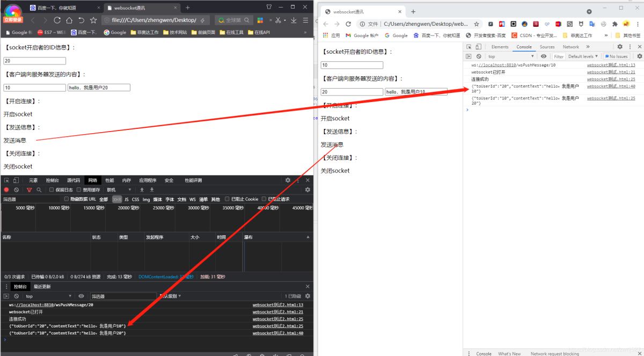This screenshot has width=644, height=356.
Task: Bookmark page with star in left browser
Action: tap(93, 20)
